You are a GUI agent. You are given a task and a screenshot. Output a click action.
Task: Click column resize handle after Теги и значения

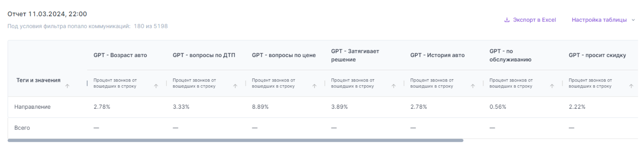(x=87, y=83)
